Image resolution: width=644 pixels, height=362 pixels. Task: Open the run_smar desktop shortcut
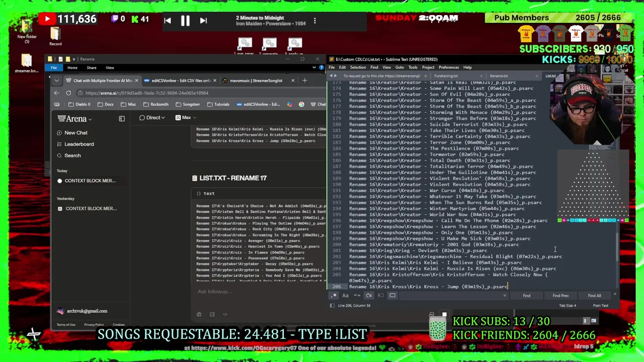pos(245,46)
